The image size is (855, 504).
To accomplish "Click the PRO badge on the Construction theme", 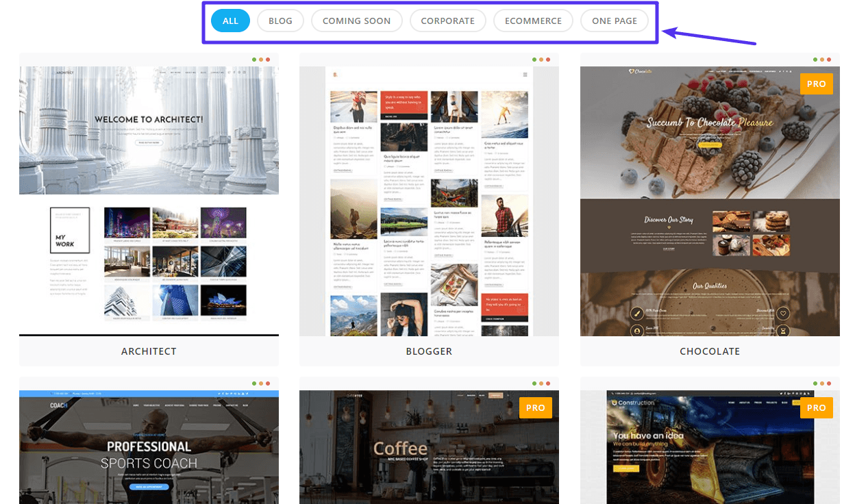I will click(x=816, y=407).
